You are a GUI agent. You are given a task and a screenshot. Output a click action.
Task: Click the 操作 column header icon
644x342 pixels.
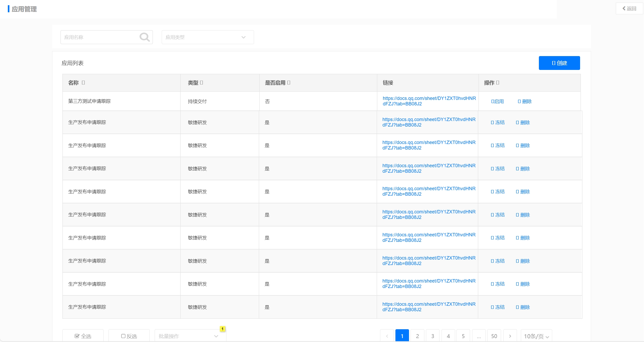(498, 83)
